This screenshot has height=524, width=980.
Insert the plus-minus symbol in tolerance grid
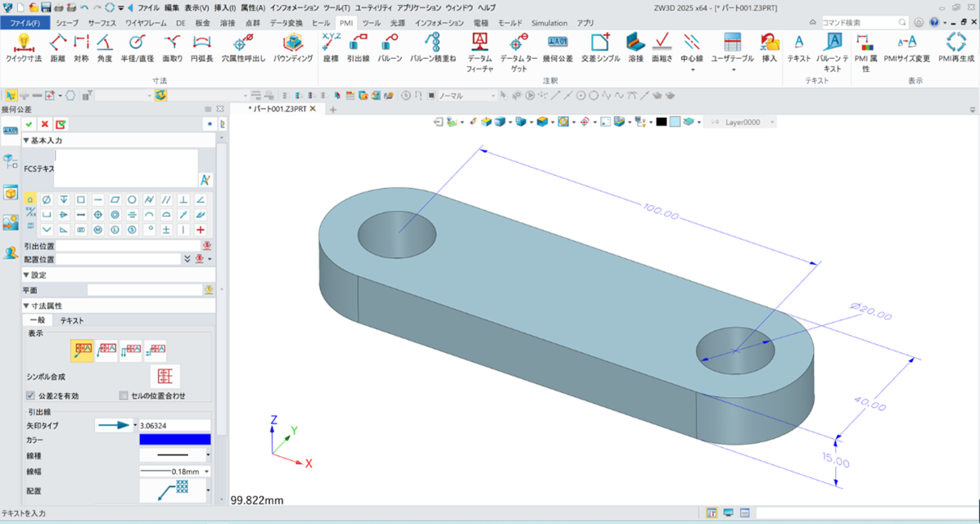coord(166,230)
